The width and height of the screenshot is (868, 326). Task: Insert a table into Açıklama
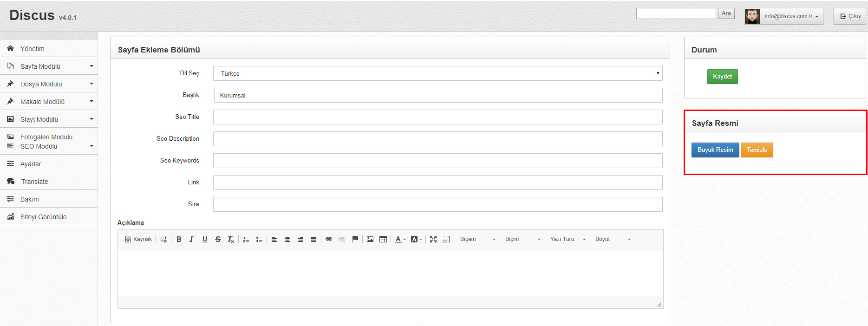pos(383,239)
